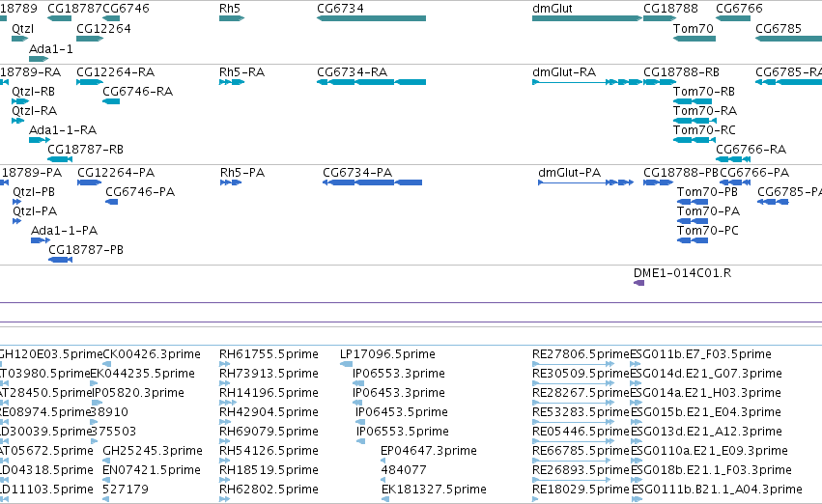Select the Tom70-RC transcript label

[x=704, y=130]
